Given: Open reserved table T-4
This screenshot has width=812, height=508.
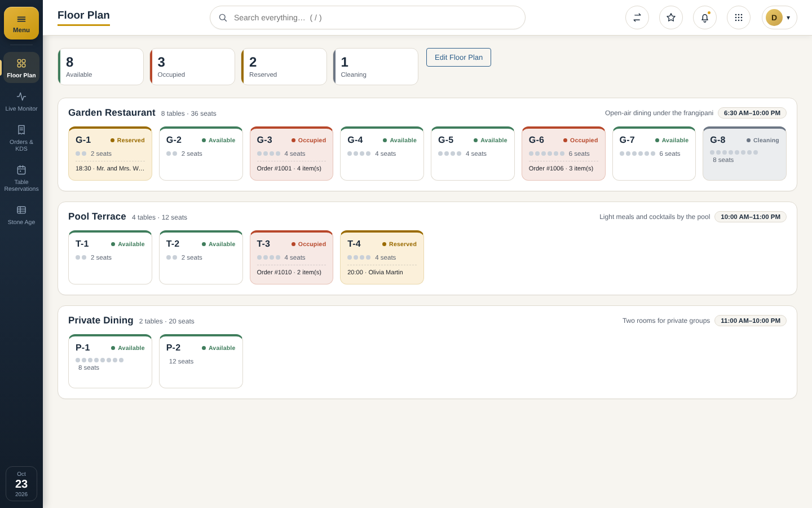Looking at the screenshot, I should [382, 257].
